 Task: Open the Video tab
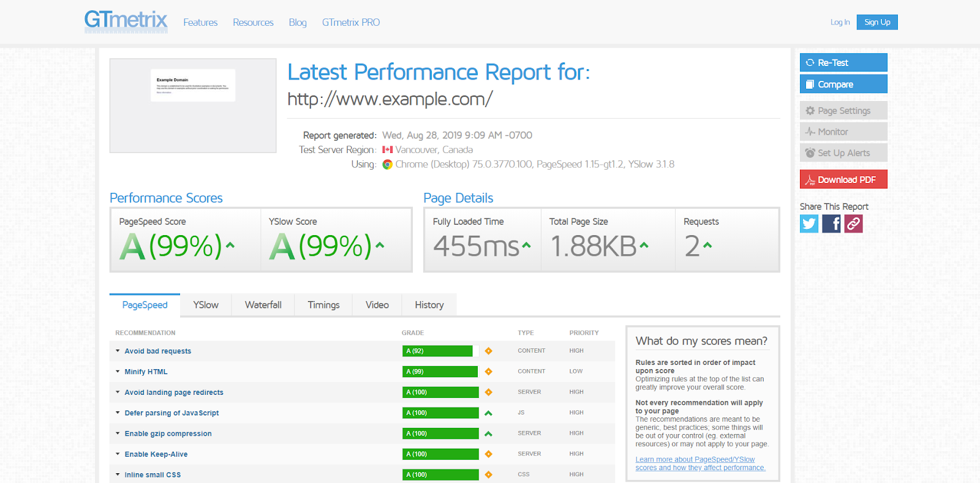click(377, 305)
